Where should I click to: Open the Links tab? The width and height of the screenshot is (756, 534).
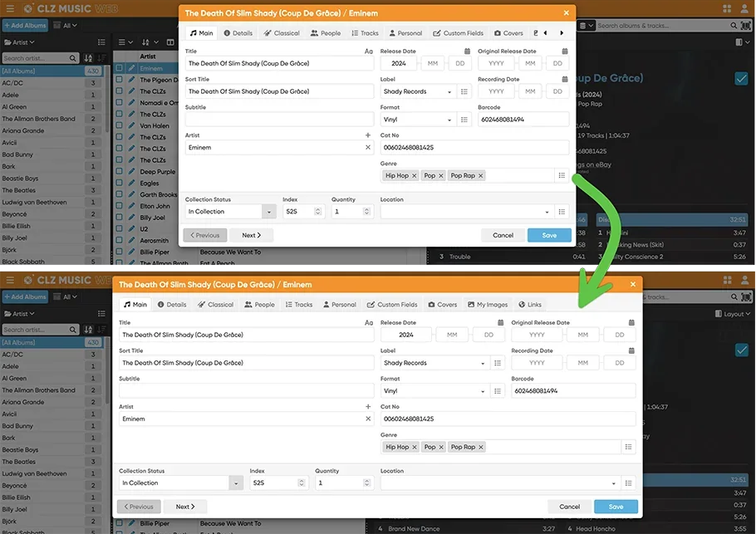pos(530,305)
